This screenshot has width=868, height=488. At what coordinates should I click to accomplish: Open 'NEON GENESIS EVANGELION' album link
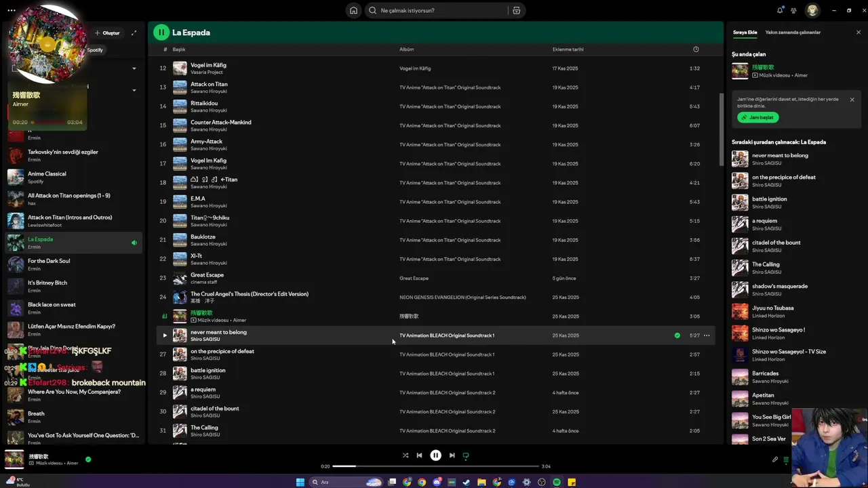tap(462, 298)
